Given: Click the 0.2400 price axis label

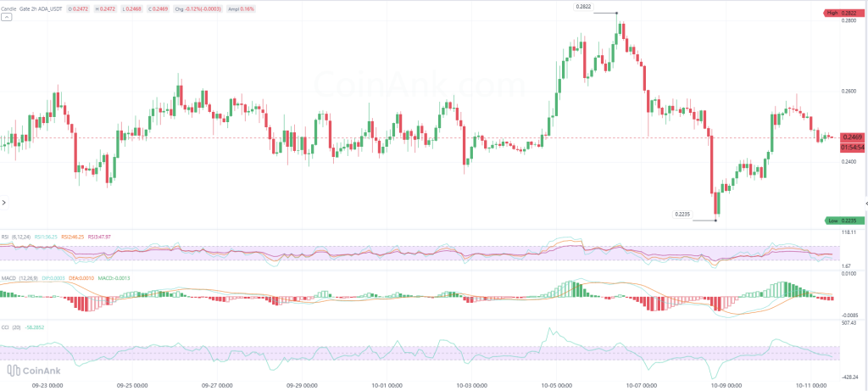Looking at the screenshot, I should [849, 162].
